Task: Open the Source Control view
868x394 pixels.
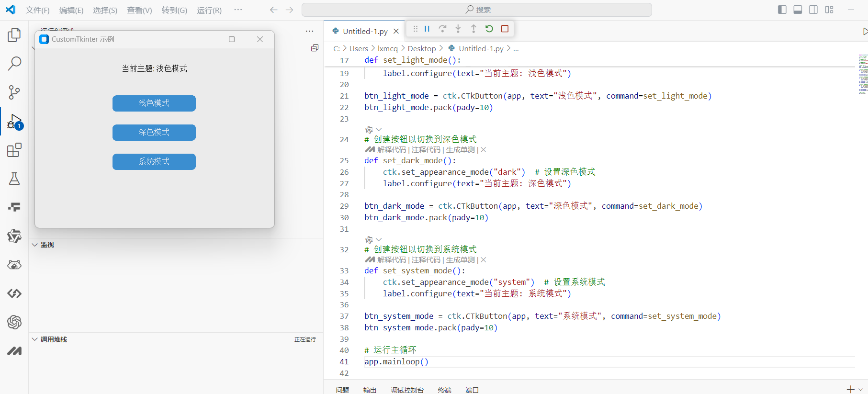Action: pyautogui.click(x=14, y=92)
